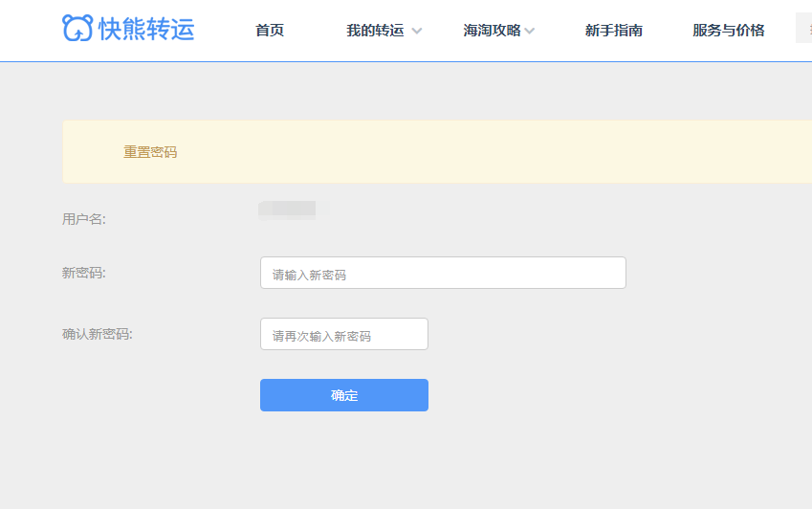Click the 用户名: label
The width and height of the screenshot is (812, 509).
click(x=84, y=219)
